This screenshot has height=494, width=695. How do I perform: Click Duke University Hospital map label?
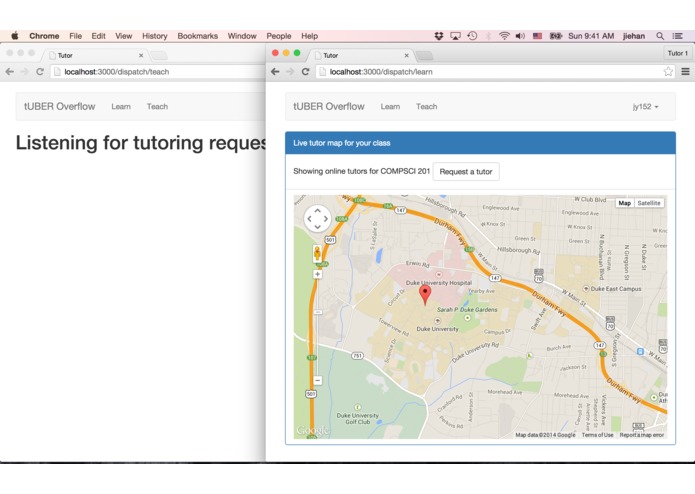439,283
